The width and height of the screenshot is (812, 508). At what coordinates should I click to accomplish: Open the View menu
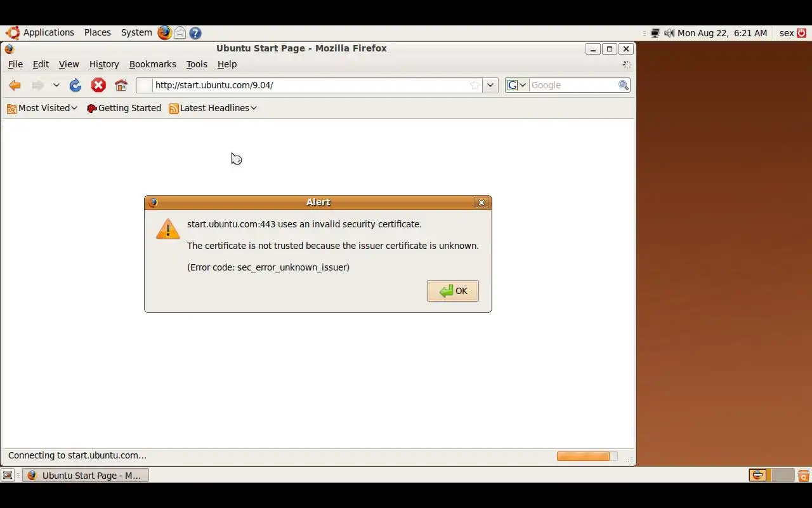pos(69,64)
